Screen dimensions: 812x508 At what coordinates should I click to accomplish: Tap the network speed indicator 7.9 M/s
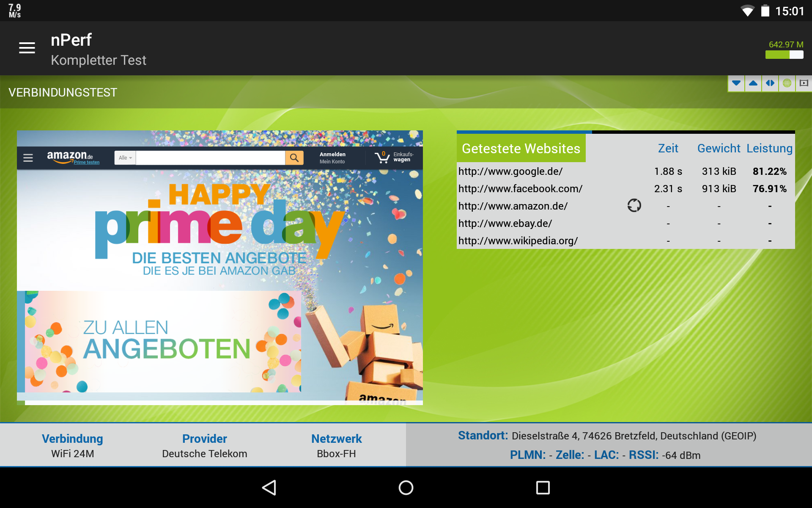pyautogui.click(x=15, y=11)
